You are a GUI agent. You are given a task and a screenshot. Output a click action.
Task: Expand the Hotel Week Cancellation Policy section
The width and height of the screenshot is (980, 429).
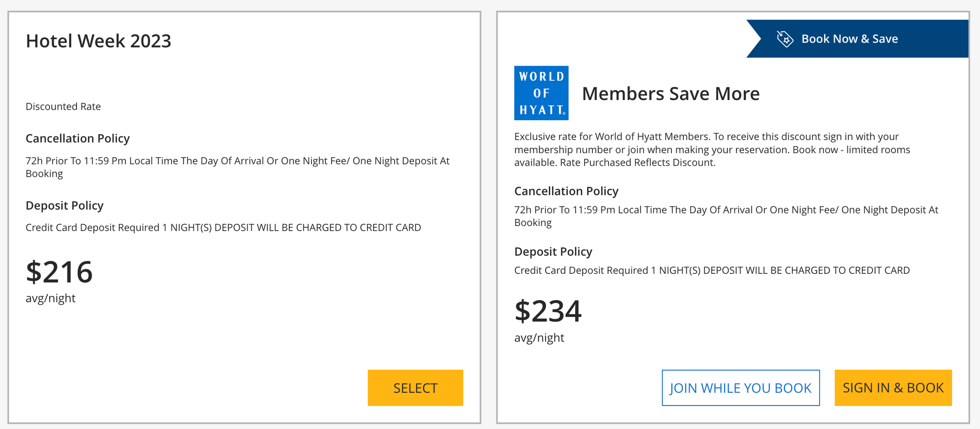coord(77,138)
